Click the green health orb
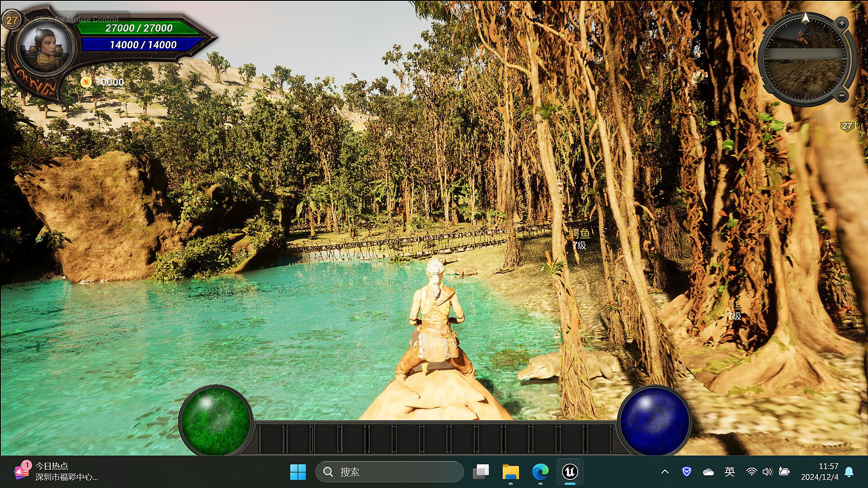Viewport: 868px width, 488px height. coord(215,421)
